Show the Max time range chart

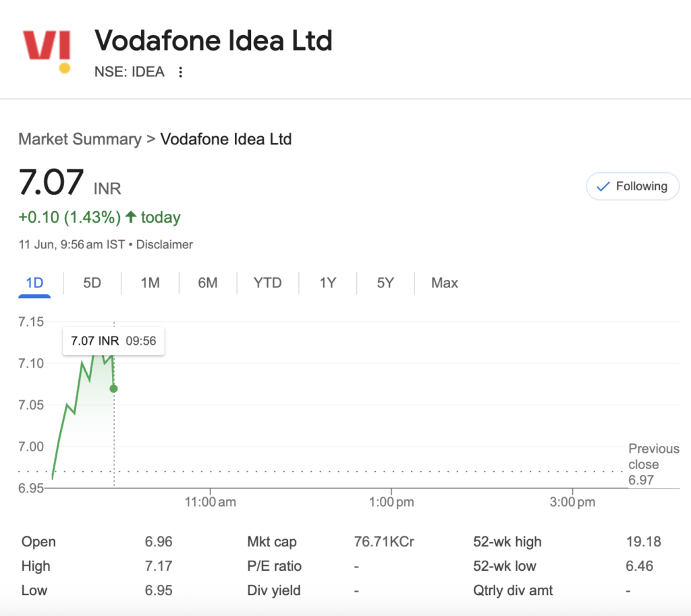(x=444, y=283)
